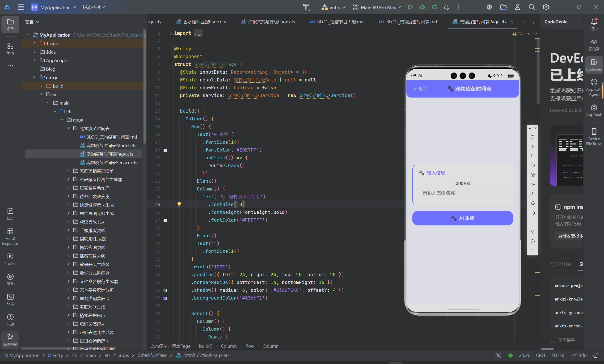Select the 快速开始 tab in CodeGenie
Screen dimensions: 604x364
click(x=561, y=264)
